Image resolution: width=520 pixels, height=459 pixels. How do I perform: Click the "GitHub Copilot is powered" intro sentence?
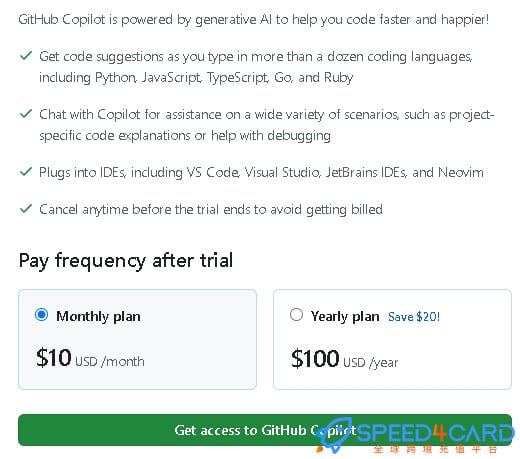[x=254, y=20]
